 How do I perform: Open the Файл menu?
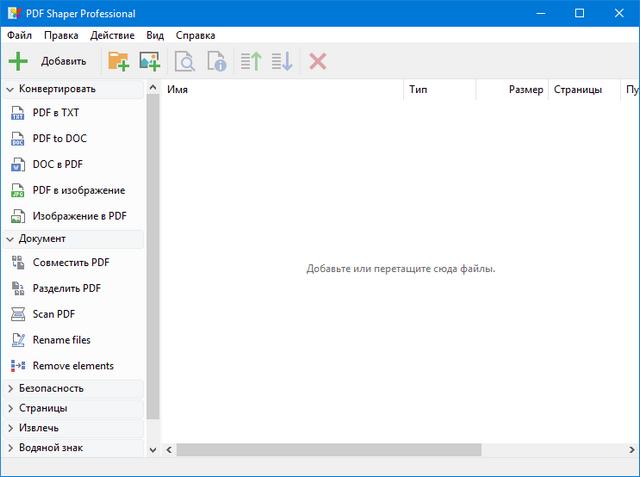(19, 35)
